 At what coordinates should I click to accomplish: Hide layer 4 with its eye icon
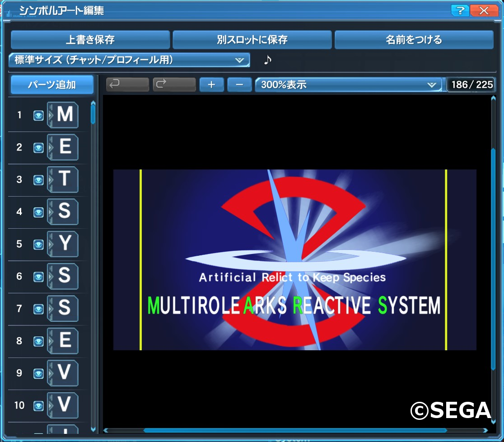click(38, 212)
